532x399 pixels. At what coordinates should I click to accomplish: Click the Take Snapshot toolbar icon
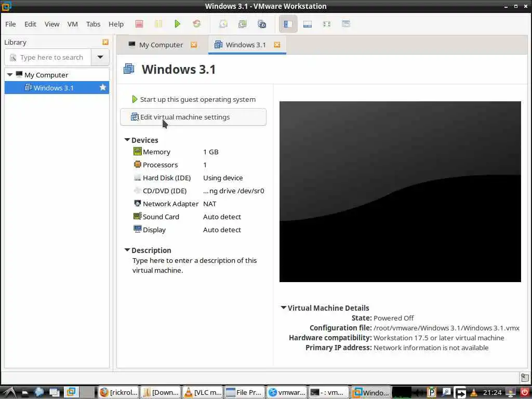click(223, 24)
